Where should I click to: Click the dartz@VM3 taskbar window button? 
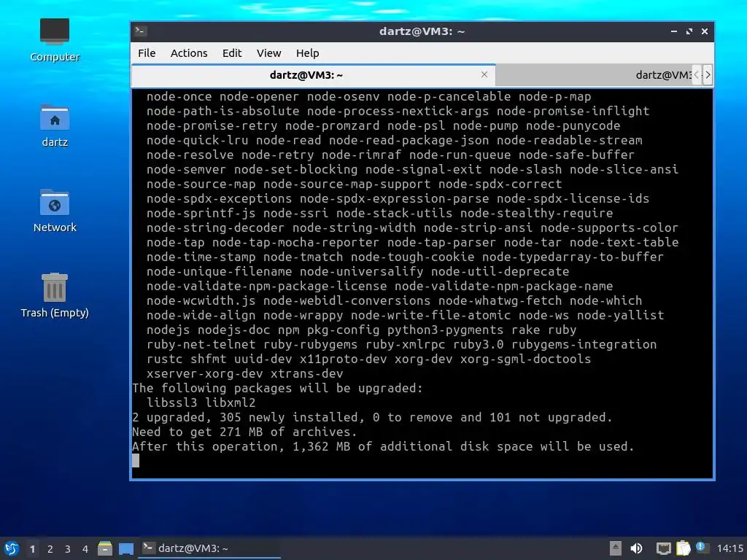point(209,548)
